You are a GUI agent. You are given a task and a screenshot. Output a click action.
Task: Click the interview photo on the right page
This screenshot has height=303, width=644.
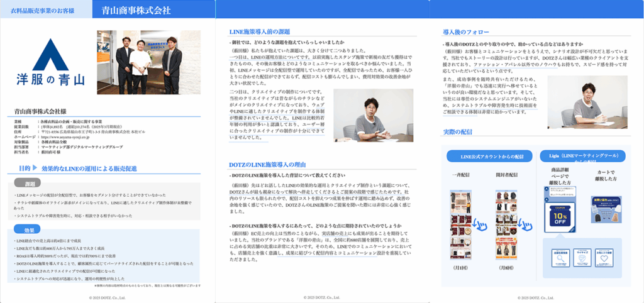(x=587, y=102)
